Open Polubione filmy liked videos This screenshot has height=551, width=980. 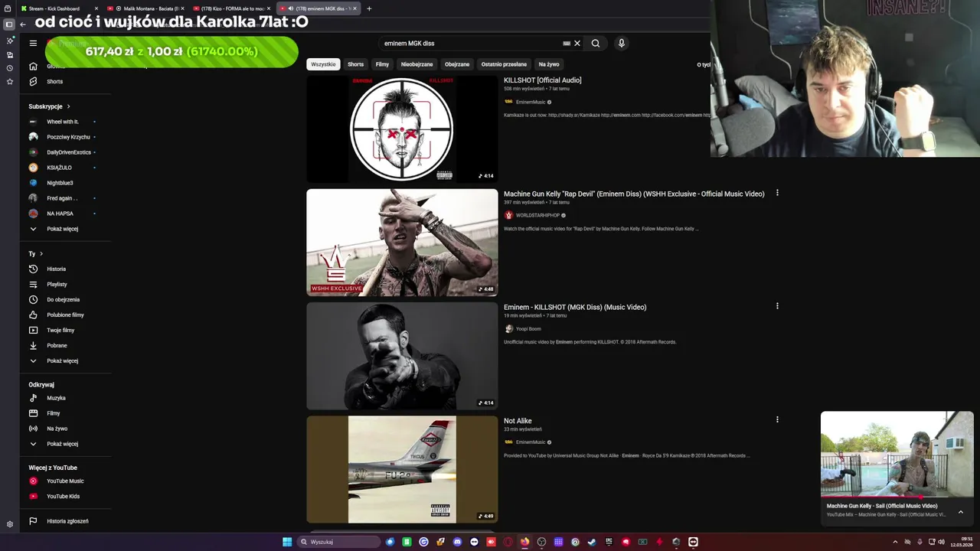[x=65, y=315]
